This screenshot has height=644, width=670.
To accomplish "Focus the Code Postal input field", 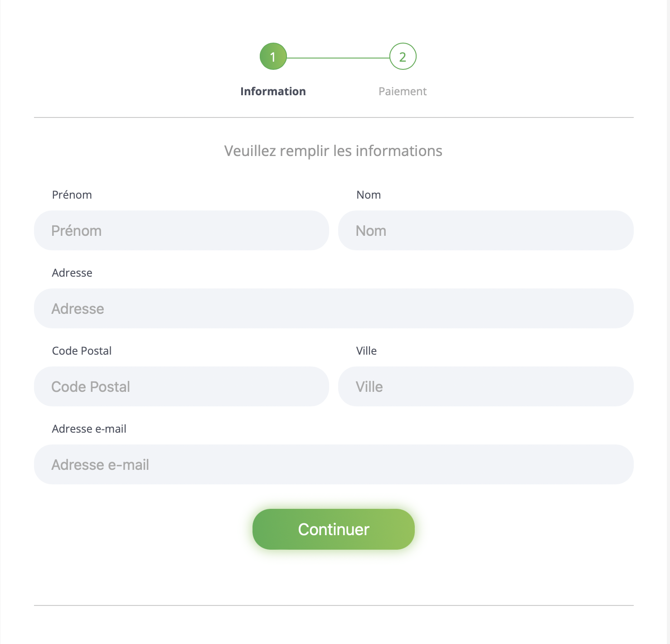I will (x=181, y=386).
